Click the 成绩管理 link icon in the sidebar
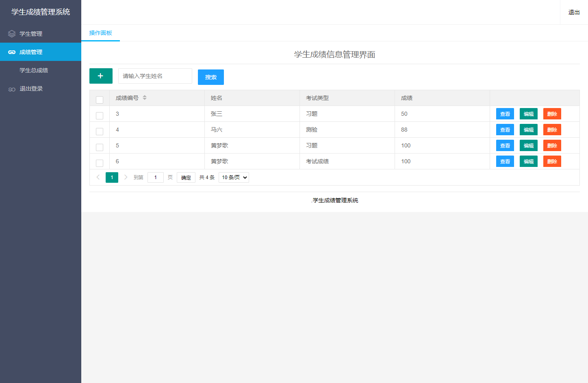The height and width of the screenshot is (383, 588). 12,52
